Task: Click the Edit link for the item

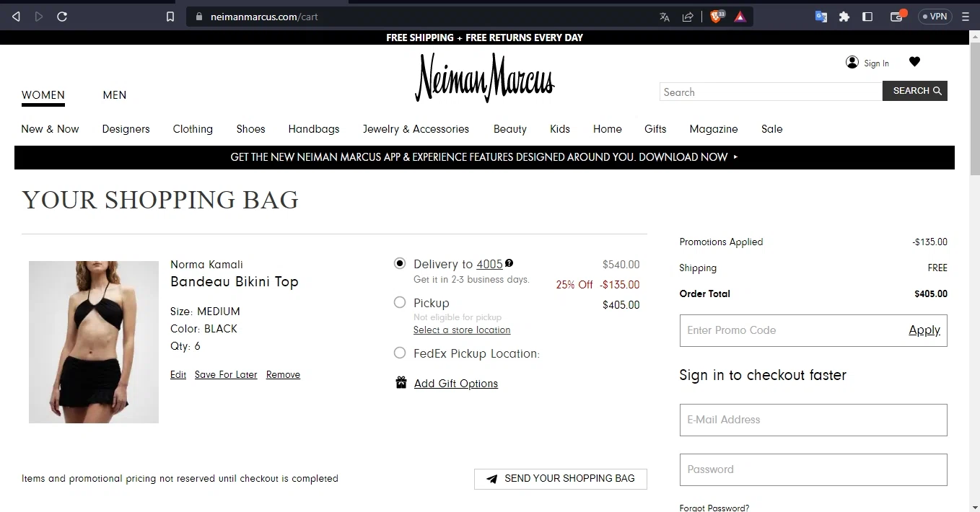Action: [x=178, y=375]
